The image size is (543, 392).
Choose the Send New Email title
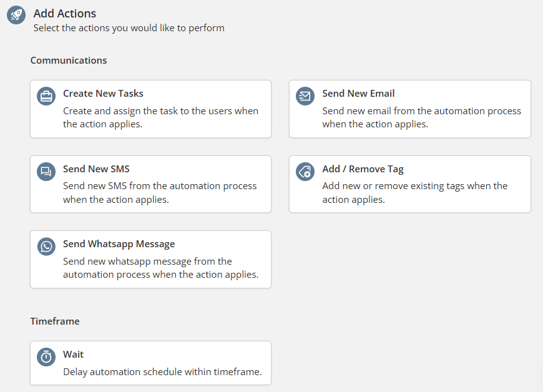click(358, 94)
